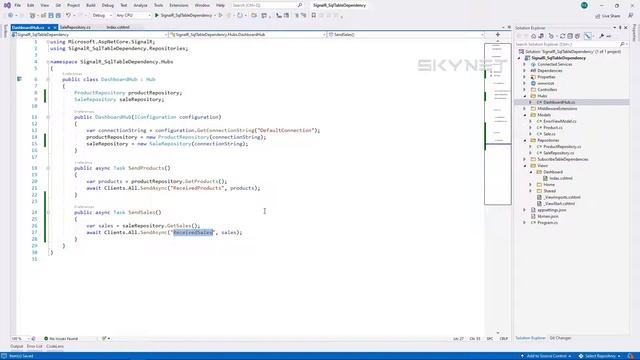Image resolution: width=640 pixels, height=360 pixels.
Task: Click the Live Share button
Action: point(608,16)
